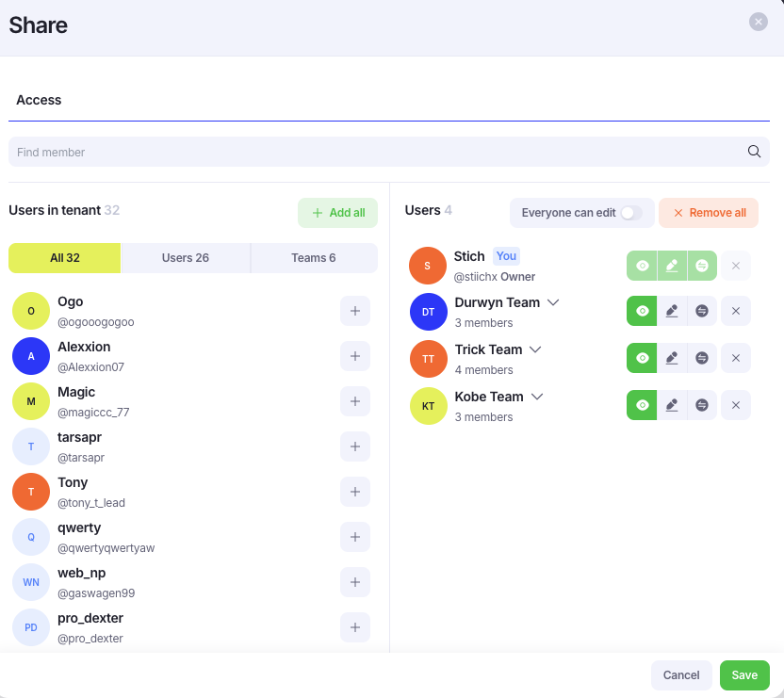Image resolution: width=784 pixels, height=698 pixels.
Task: Expand Durwyn Team members chevron
Action: coord(553,302)
